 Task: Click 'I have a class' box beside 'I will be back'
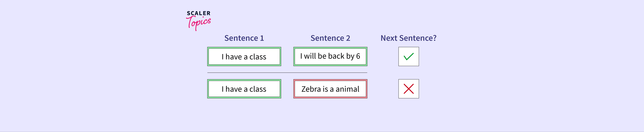click(x=244, y=57)
